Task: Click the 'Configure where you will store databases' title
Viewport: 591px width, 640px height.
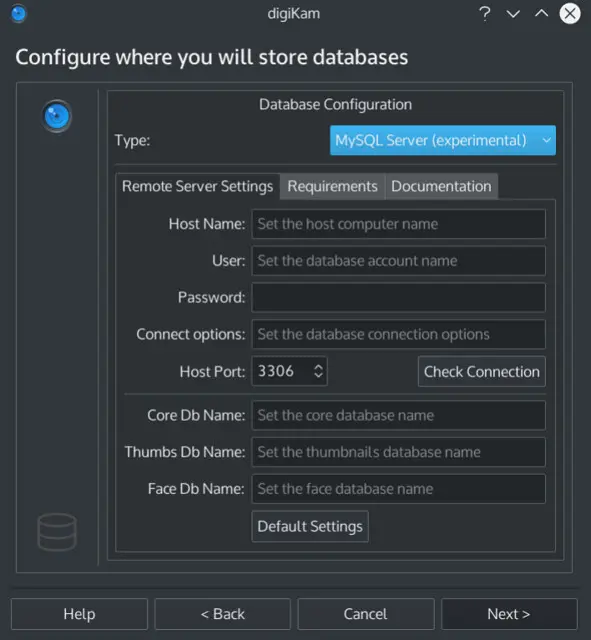Action: [211, 57]
